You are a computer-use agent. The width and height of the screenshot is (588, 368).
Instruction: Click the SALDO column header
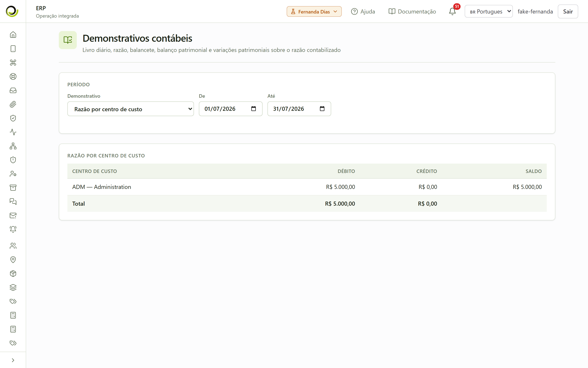coord(533,171)
